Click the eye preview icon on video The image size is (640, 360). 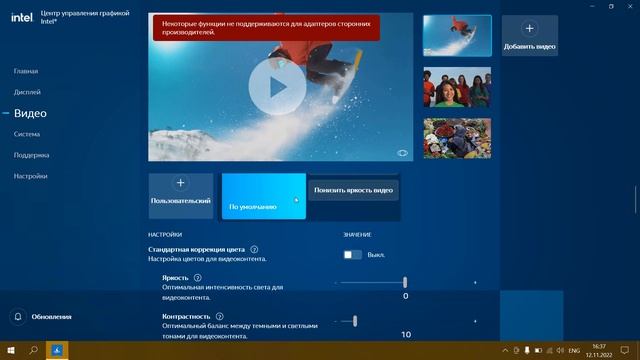click(x=402, y=153)
